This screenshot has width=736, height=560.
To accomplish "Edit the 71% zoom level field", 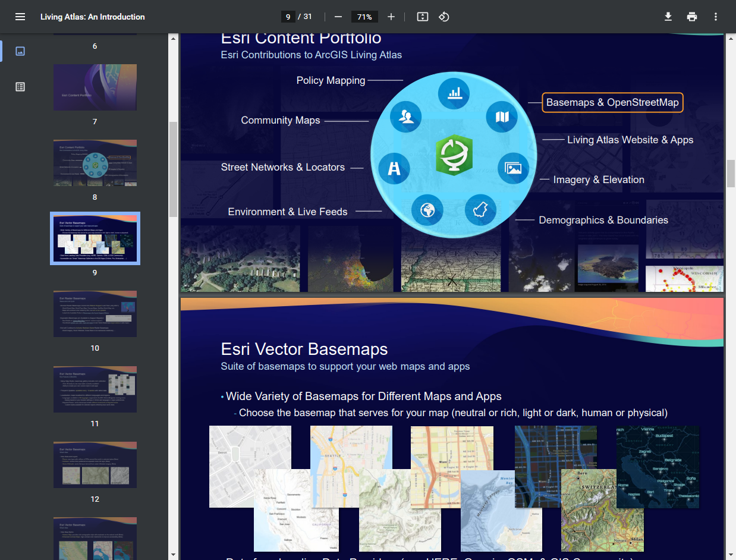I will 364,17.
